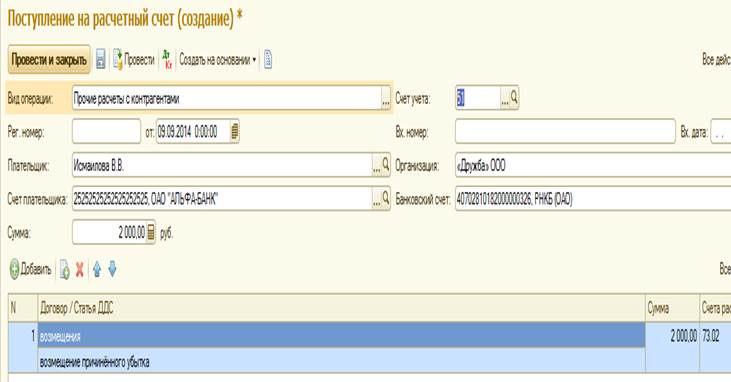Open the calendar picker next to the date

[x=234, y=132]
